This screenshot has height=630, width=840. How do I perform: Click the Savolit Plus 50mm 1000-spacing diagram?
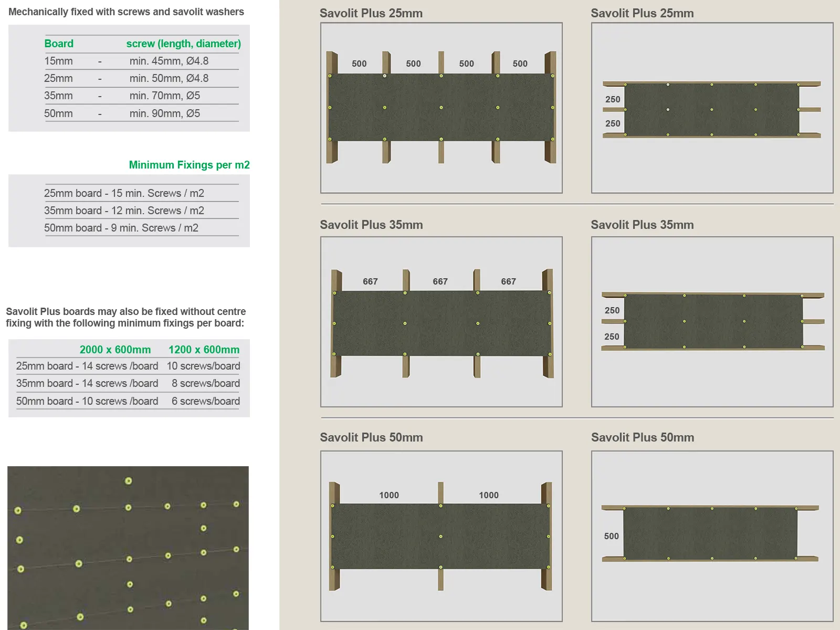click(x=442, y=536)
